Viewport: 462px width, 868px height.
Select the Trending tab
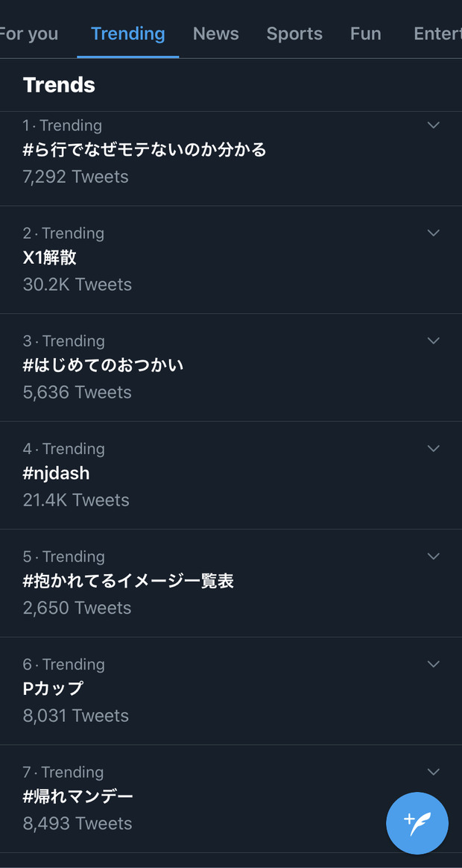(x=128, y=34)
